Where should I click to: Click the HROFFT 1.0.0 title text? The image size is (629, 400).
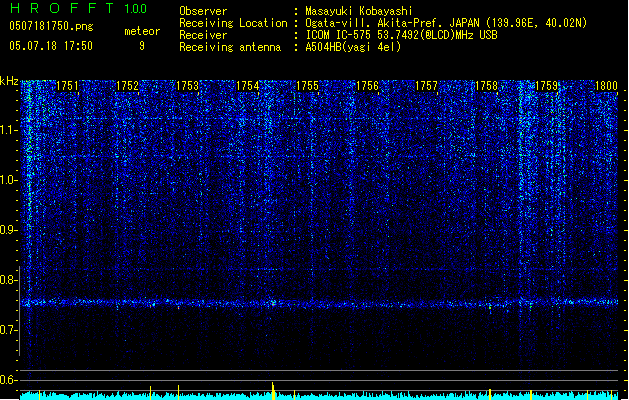pos(78,8)
